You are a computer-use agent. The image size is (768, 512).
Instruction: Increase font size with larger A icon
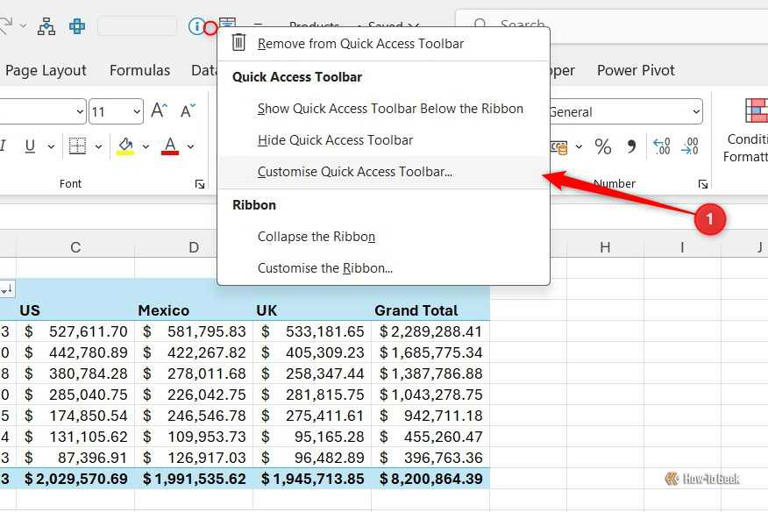(159, 111)
